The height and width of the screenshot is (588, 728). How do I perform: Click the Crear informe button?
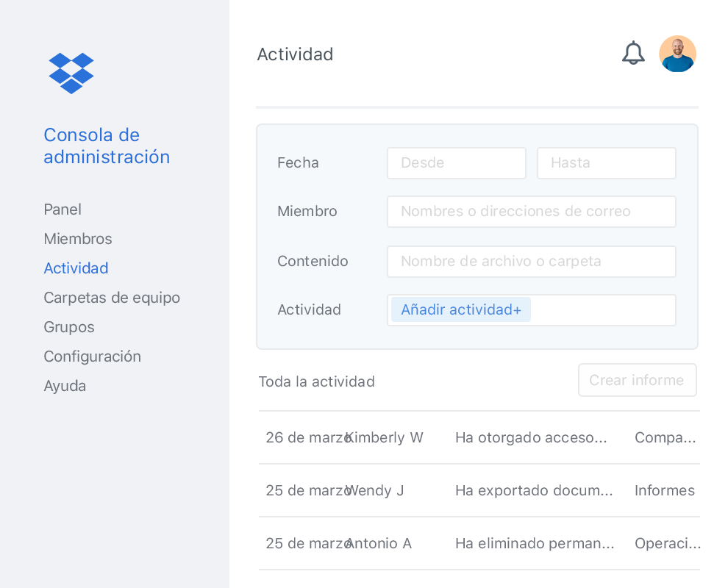click(637, 380)
